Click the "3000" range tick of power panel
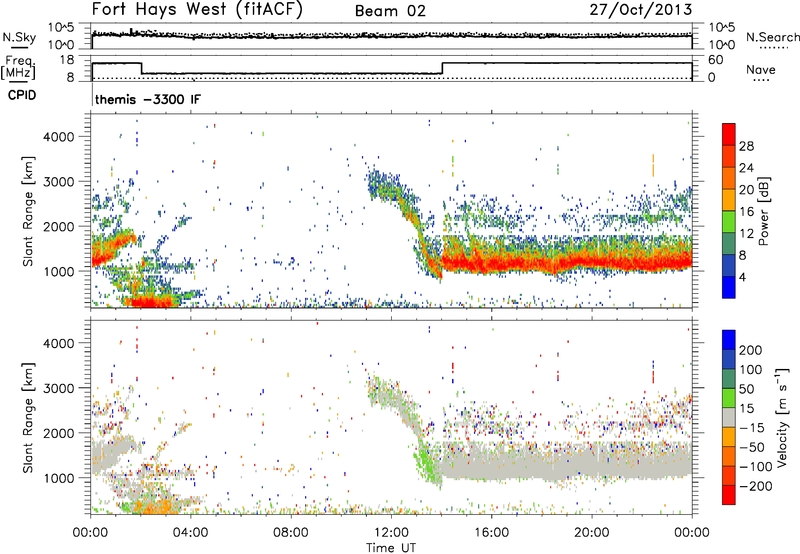Viewport: 800px width, 554px height. pyautogui.click(x=59, y=182)
